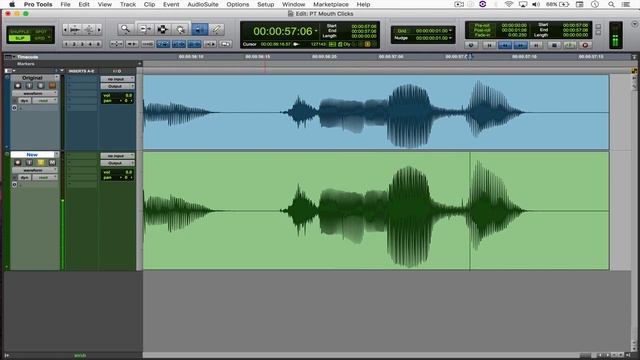Viewport: 640px width, 360px height.
Task: Open the Marketplace menu
Action: tap(331, 4)
